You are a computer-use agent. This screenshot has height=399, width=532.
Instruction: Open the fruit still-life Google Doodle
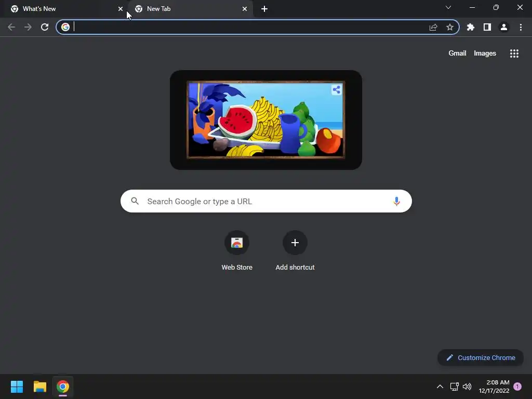pyautogui.click(x=266, y=120)
